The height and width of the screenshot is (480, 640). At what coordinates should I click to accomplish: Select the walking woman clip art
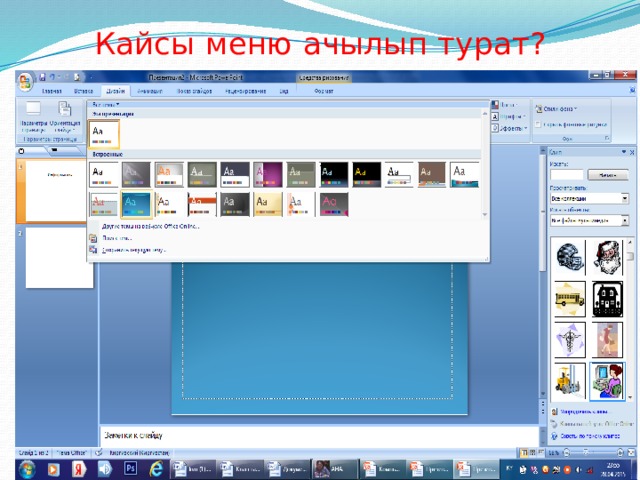click(608, 340)
